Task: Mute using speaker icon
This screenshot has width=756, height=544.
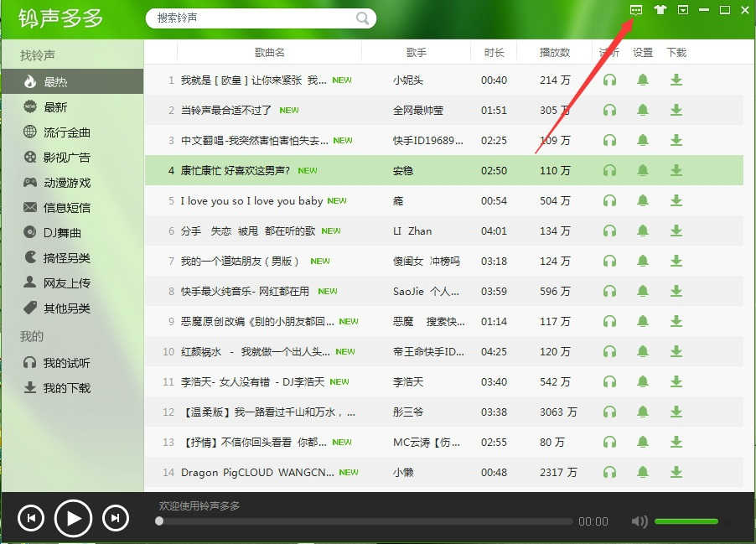Action: click(639, 521)
